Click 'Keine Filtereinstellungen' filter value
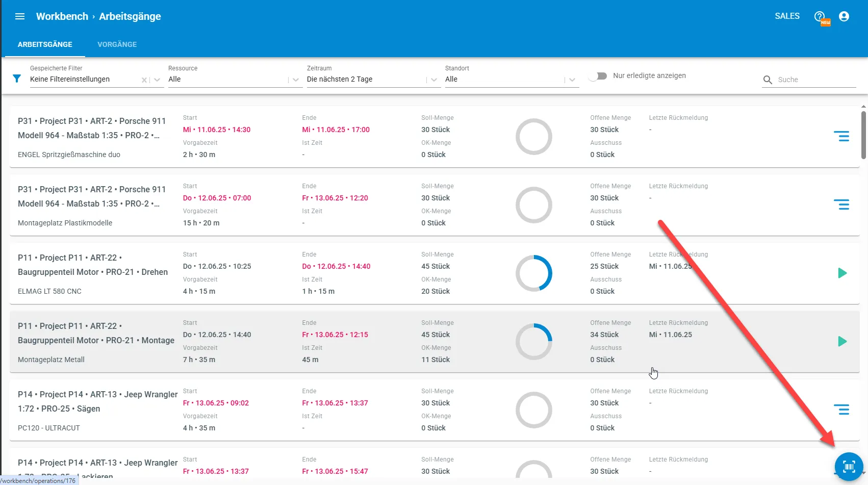The width and height of the screenshot is (868, 485). point(70,79)
